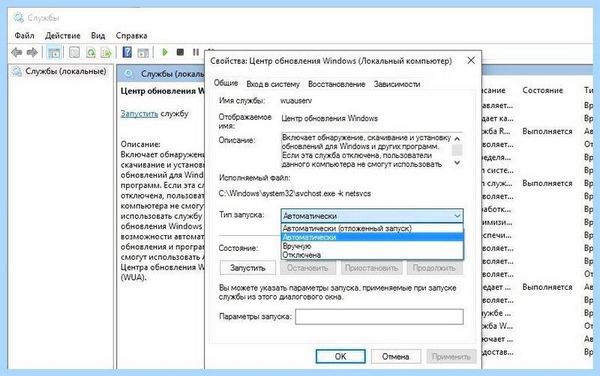Choose the highlighted Автоматически option in the list
The width and height of the screenshot is (600, 376).
coord(372,238)
